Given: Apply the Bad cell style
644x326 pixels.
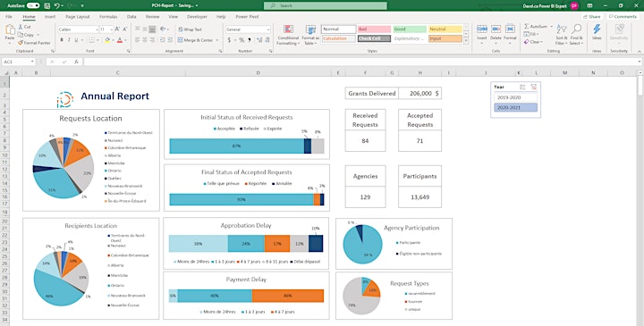Looking at the screenshot, I should click(374, 29).
